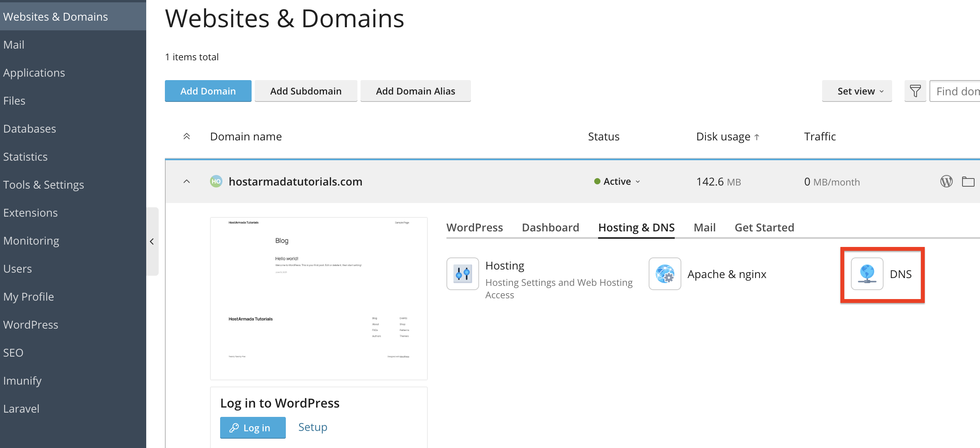Image resolution: width=980 pixels, height=448 pixels.
Task: Click the Add Domain button
Action: (x=208, y=91)
